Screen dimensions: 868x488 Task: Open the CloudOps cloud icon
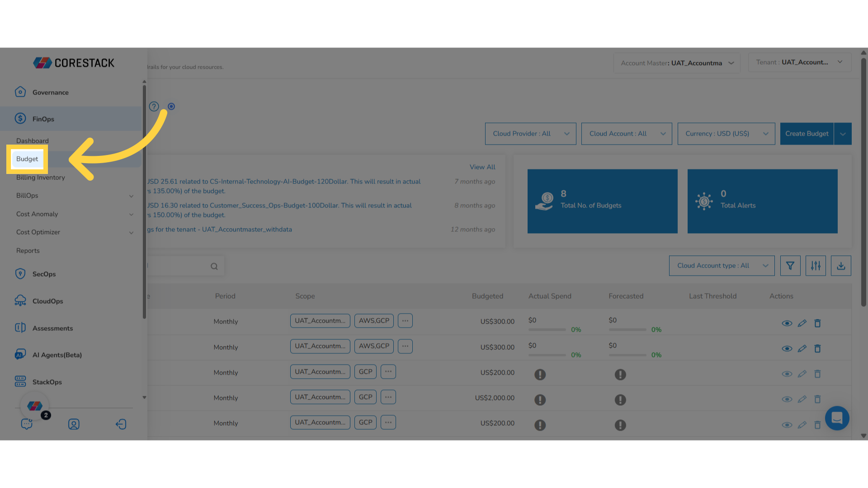point(20,301)
